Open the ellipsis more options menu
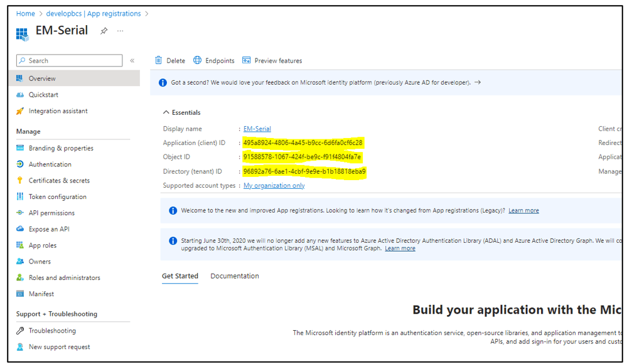 [121, 31]
